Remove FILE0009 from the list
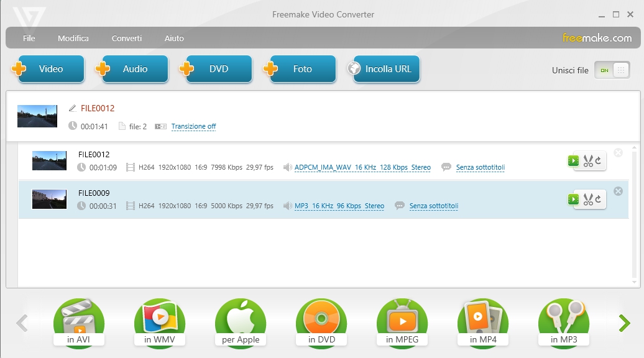Screen dimensions: 644x358 pyautogui.click(x=618, y=191)
